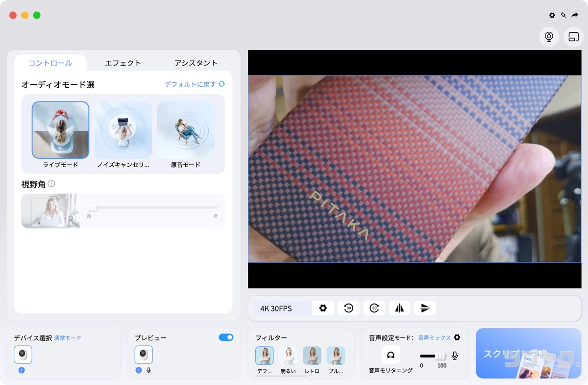Toggle the プレビュー switch off

(x=226, y=337)
